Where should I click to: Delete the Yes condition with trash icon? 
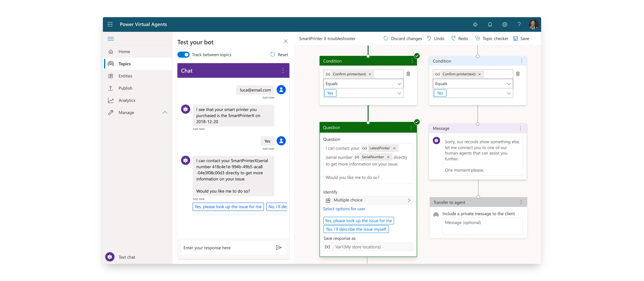click(408, 74)
